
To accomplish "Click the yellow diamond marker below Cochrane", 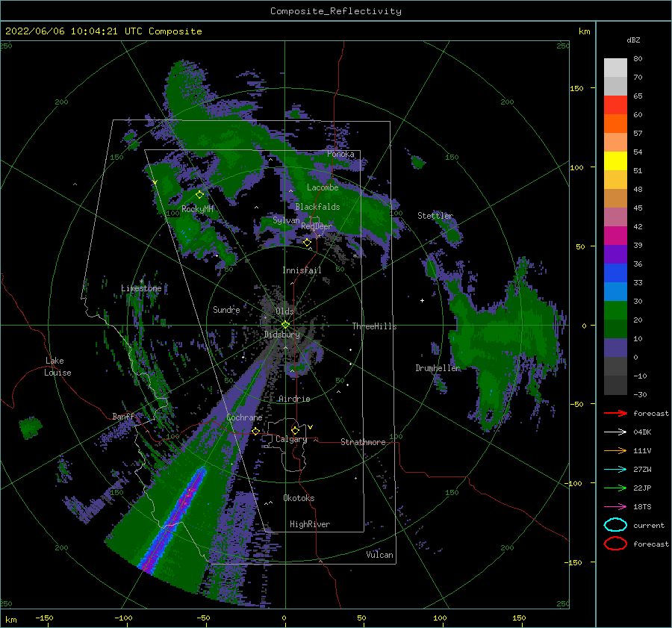I will (x=255, y=431).
